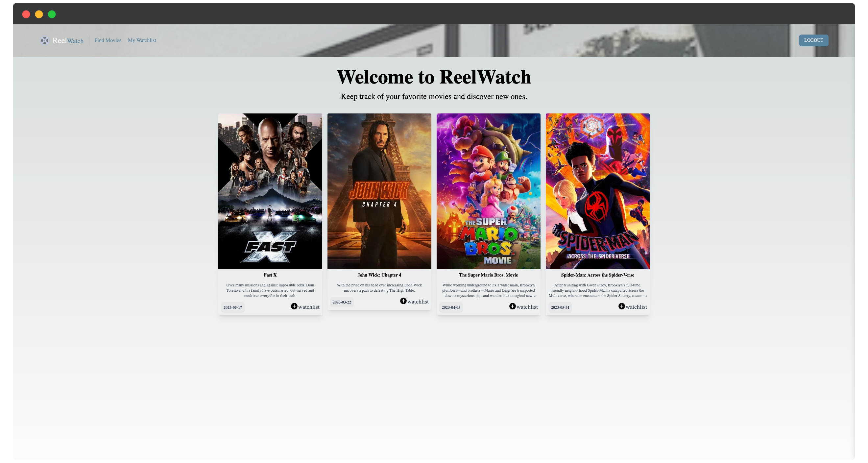Click the ReelWatch brand name
This screenshot has width=868, height=463.
tap(68, 41)
